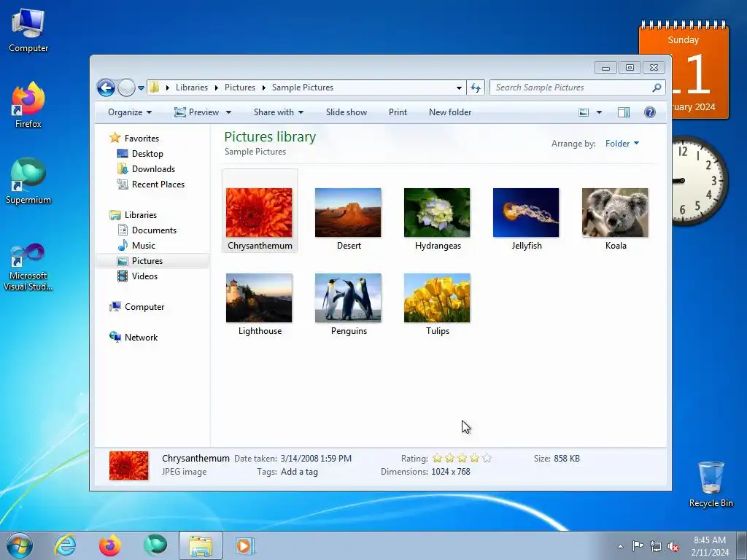This screenshot has height=560, width=747.
Task: Open Supermium desktop shortcut
Action: point(28,182)
